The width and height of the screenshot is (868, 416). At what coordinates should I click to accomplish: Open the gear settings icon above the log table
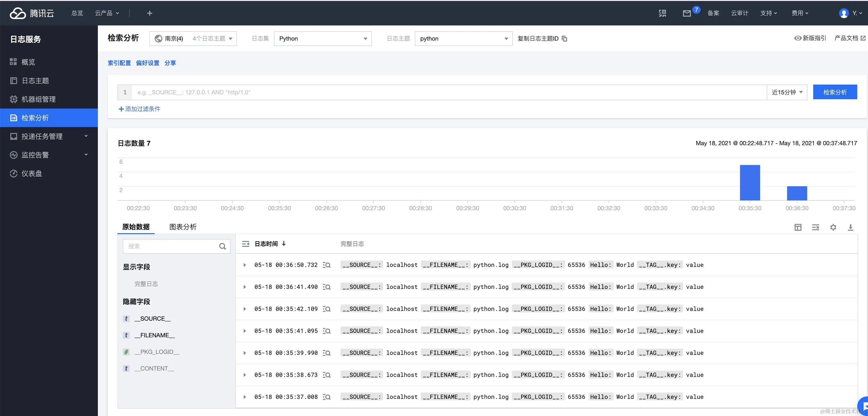tap(833, 228)
